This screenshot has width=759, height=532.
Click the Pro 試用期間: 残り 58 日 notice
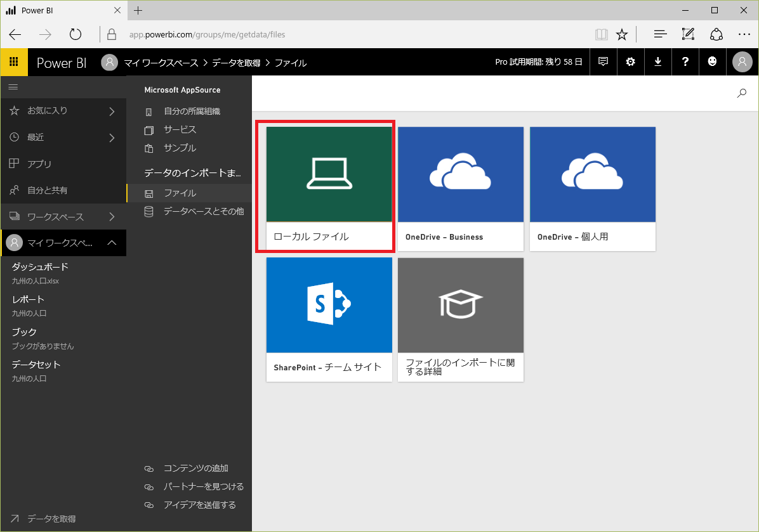point(538,62)
